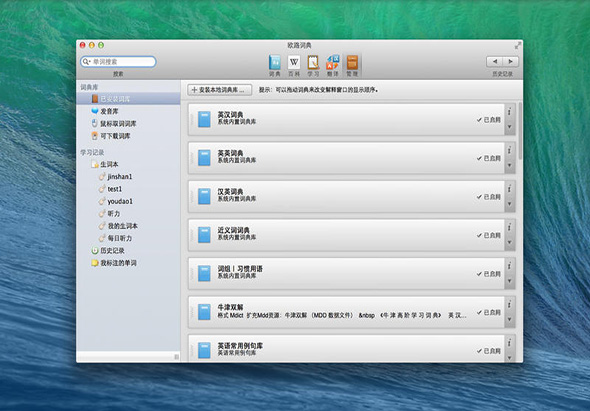
Task: Go forward in 历史记录 with right arrow
Action: coord(511,61)
